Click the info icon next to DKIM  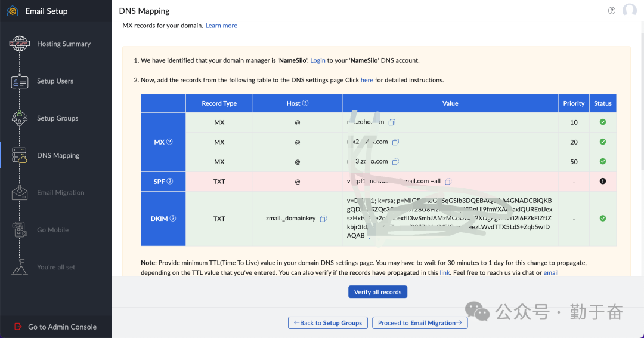coord(173,219)
